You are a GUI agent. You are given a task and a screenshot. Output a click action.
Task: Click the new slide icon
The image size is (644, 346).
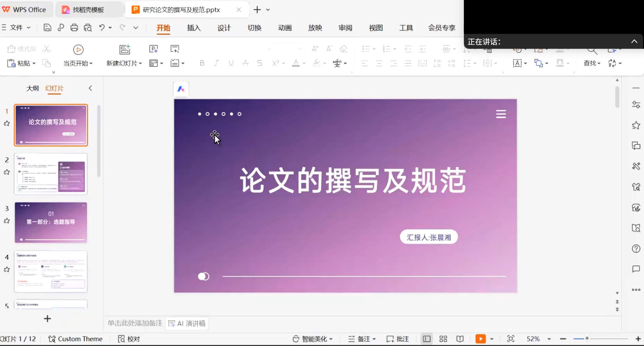click(x=125, y=50)
